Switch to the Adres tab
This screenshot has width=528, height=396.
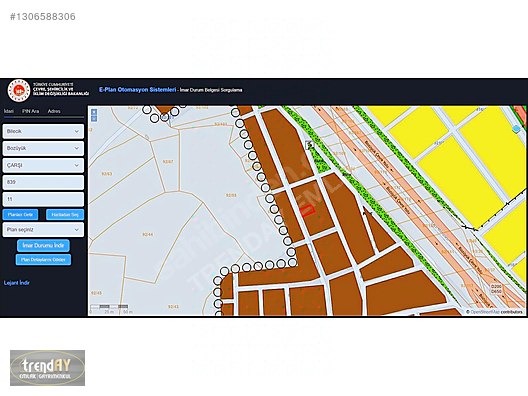click(x=54, y=111)
